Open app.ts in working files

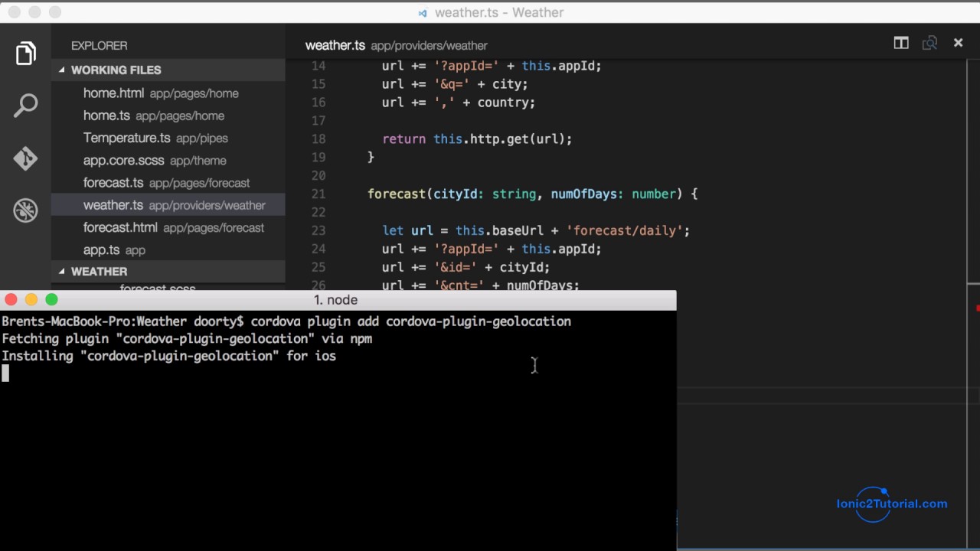click(168, 249)
